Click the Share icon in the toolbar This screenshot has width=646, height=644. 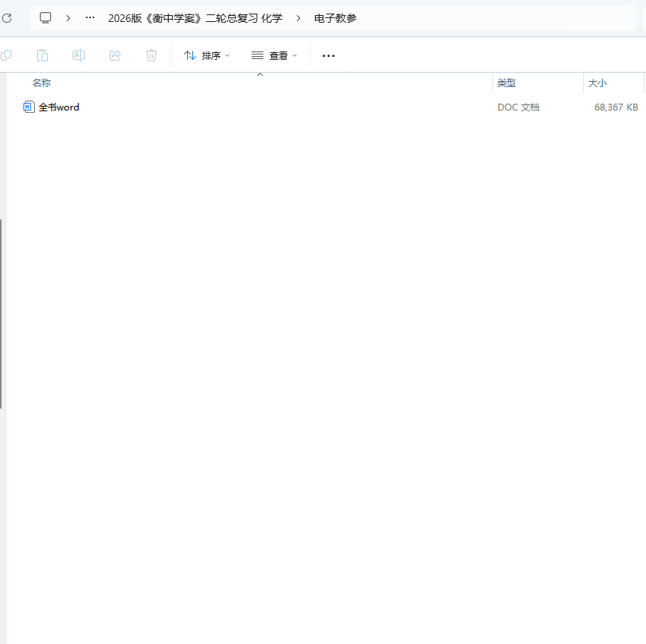coord(115,55)
